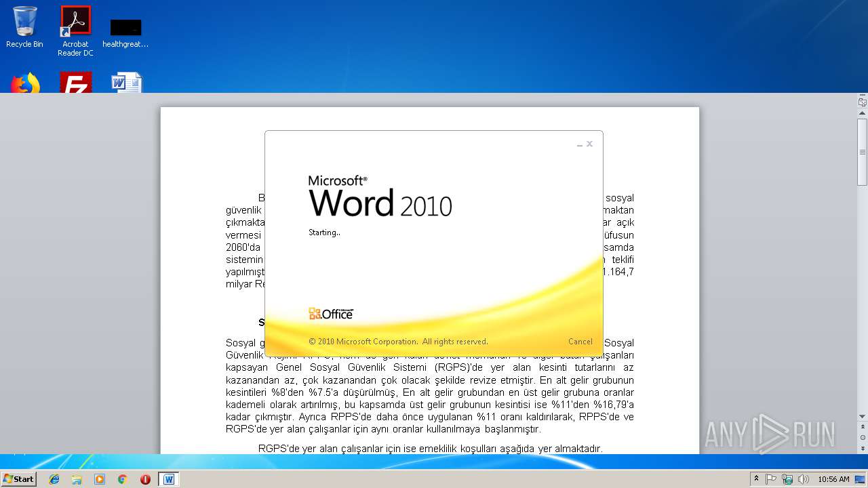Screen dimensions: 868x488
Task: Open Windows Media Player taskbar icon
Action: (x=100, y=479)
